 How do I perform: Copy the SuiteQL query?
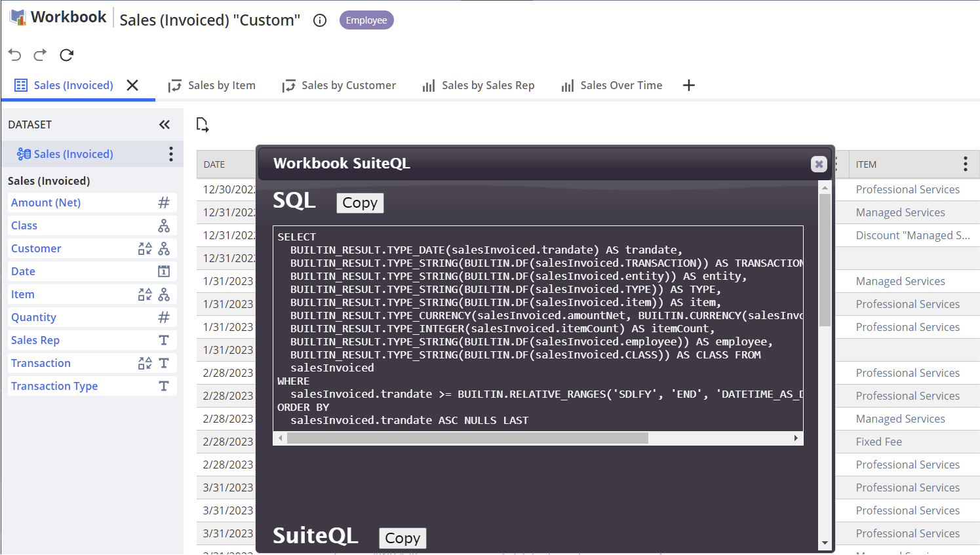click(x=402, y=538)
